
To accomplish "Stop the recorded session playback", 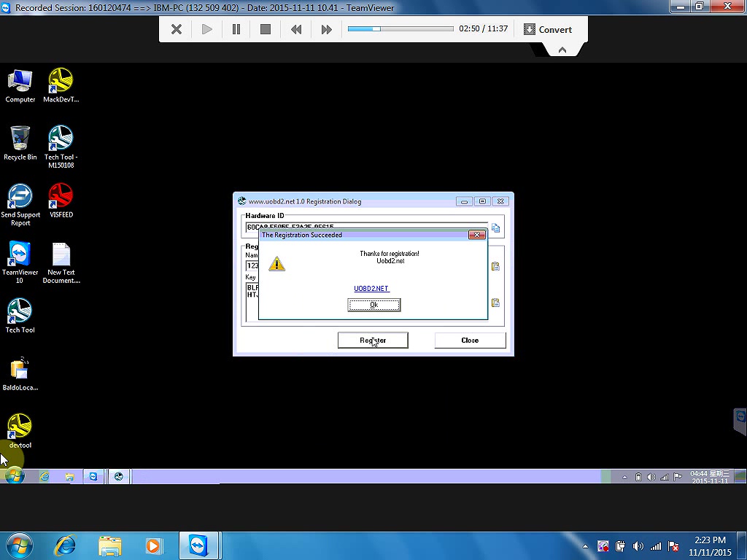I will [266, 29].
